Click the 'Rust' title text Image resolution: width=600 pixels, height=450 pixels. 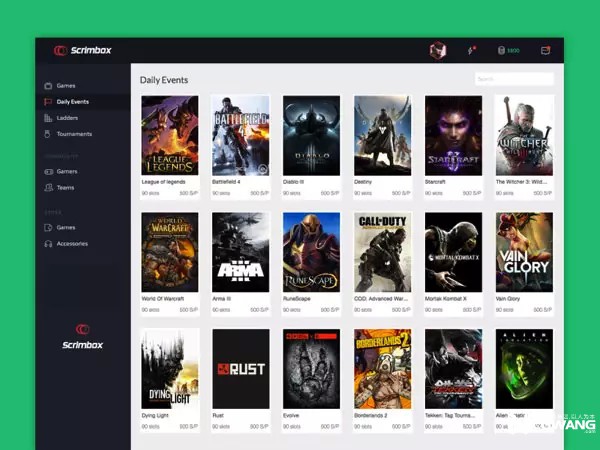[218, 416]
